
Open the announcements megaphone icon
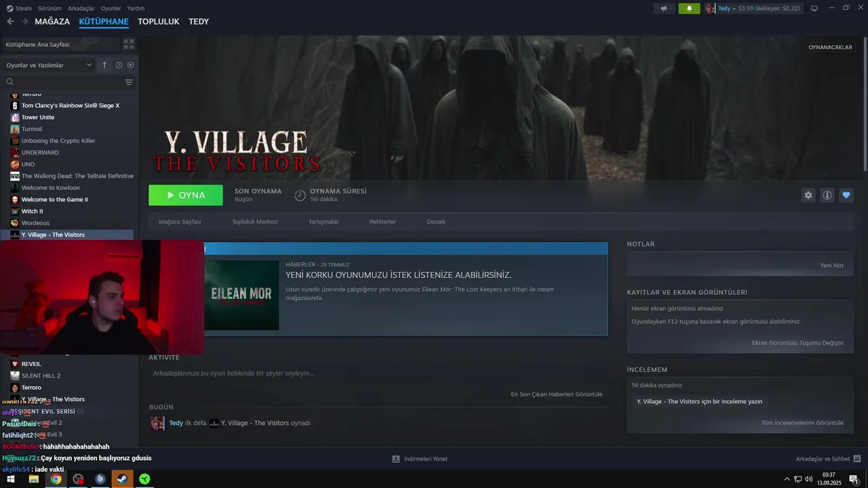point(664,8)
